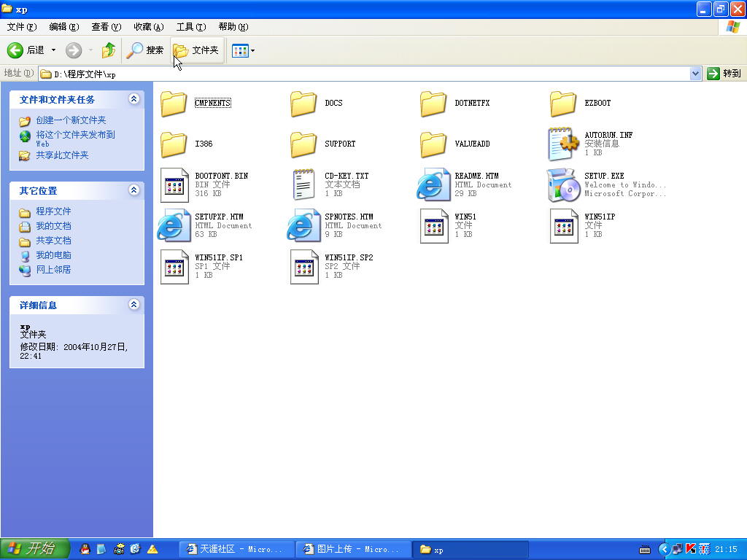This screenshot has width=747, height=560.
Task: Open the Back history dropdown arrow
Action: (x=53, y=50)
